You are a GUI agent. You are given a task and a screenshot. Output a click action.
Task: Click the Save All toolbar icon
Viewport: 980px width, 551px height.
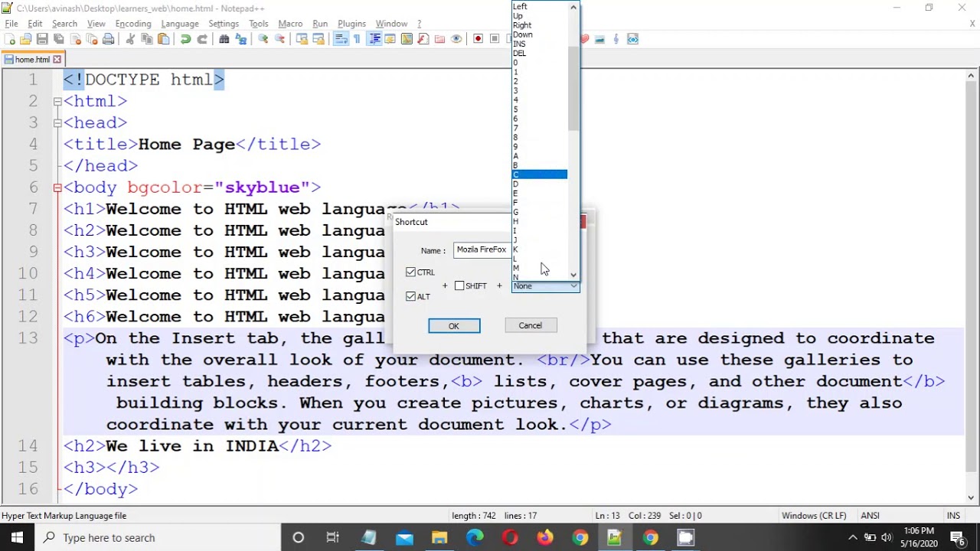point(59,39)
